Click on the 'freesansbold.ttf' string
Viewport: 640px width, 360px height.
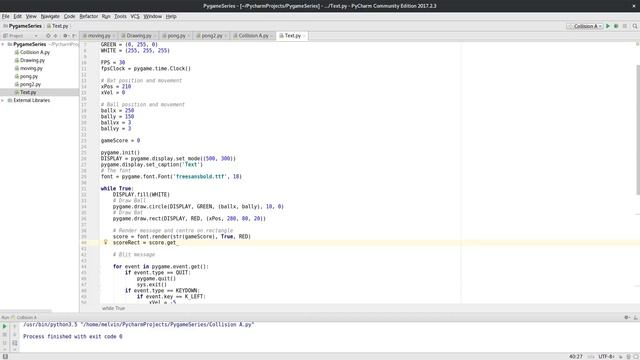click(200, 176)
